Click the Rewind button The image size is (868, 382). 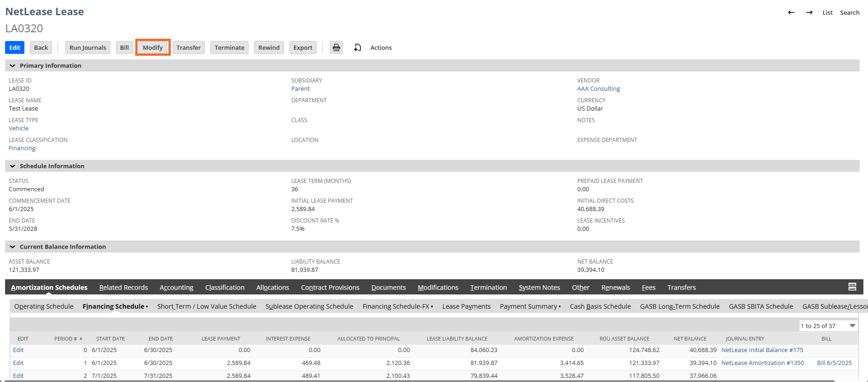pyautogui.click(x=269, y=47)
